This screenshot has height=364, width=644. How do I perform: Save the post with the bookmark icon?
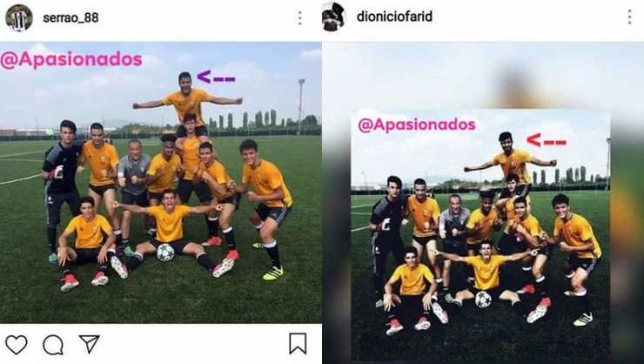point(298,343)
